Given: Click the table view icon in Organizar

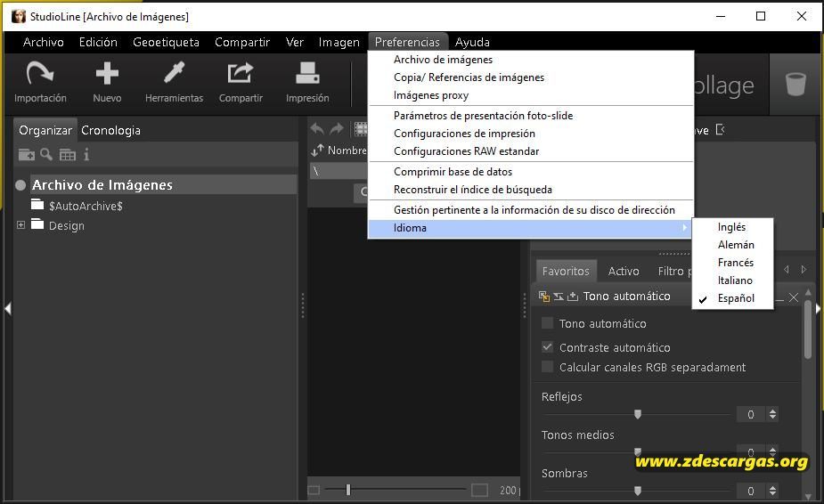Looking at the screenshot, I should point(68,155).
